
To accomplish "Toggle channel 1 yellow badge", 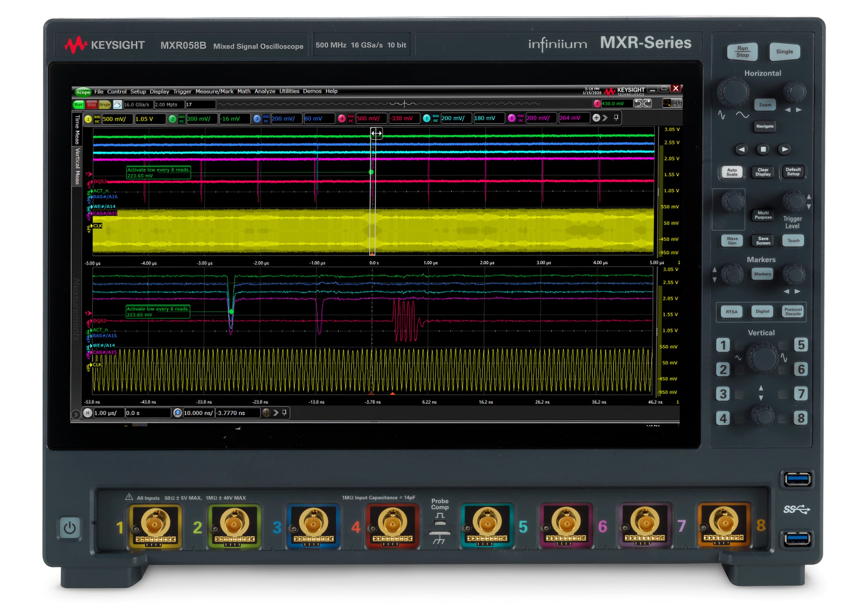I will tap(88, 119).
